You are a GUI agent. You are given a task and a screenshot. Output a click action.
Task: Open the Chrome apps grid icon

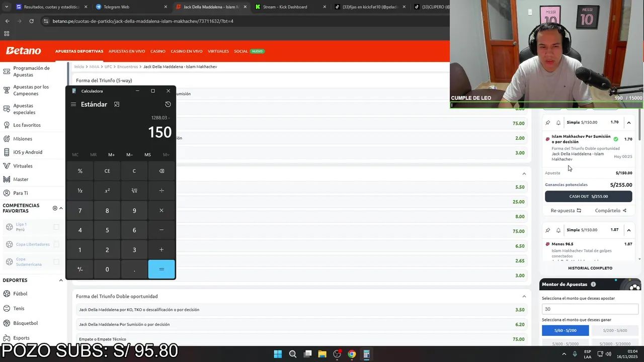(7, 34)
